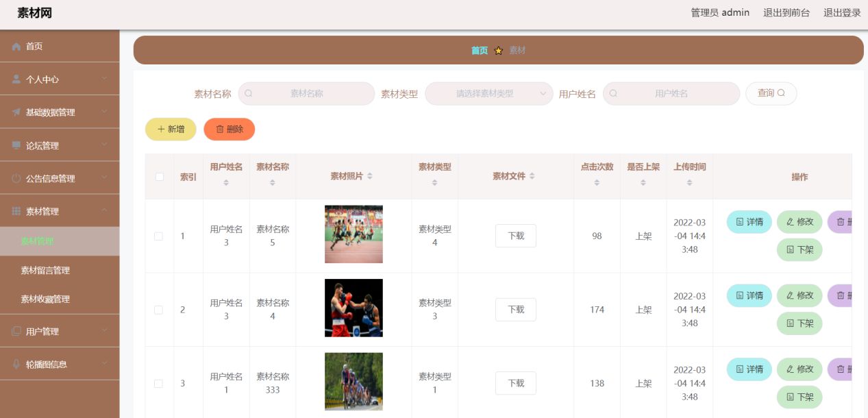Check the checkbox for row 2
The width and height of the screenshot is (868, 418).
coord(159,310)
